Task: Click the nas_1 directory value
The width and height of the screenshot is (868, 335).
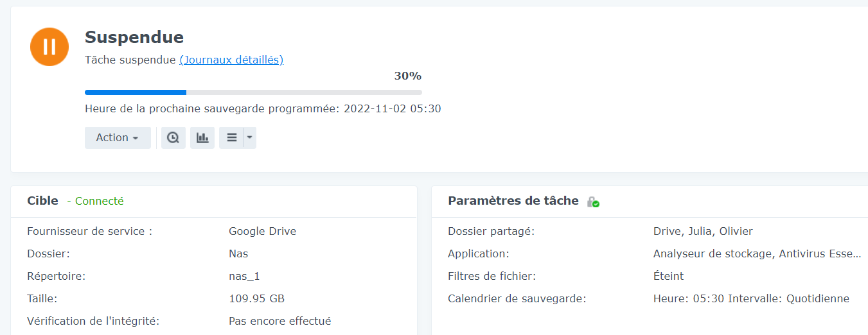Action: pos(244,276)
